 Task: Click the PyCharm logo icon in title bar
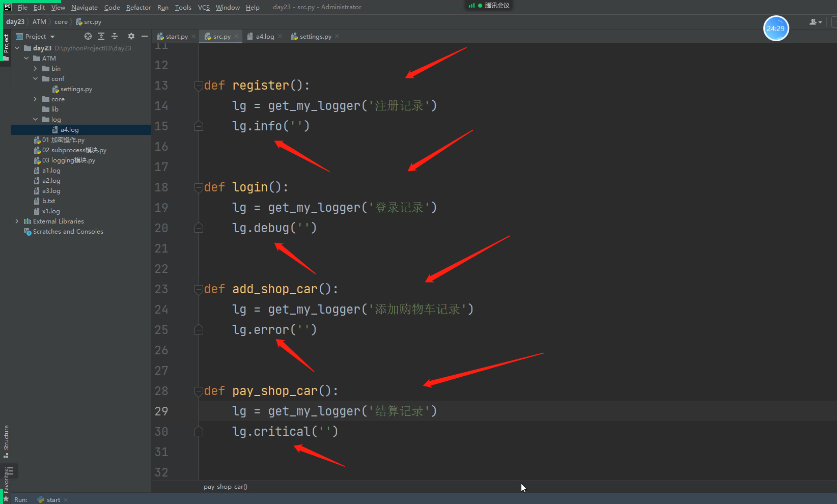(8, 7)
